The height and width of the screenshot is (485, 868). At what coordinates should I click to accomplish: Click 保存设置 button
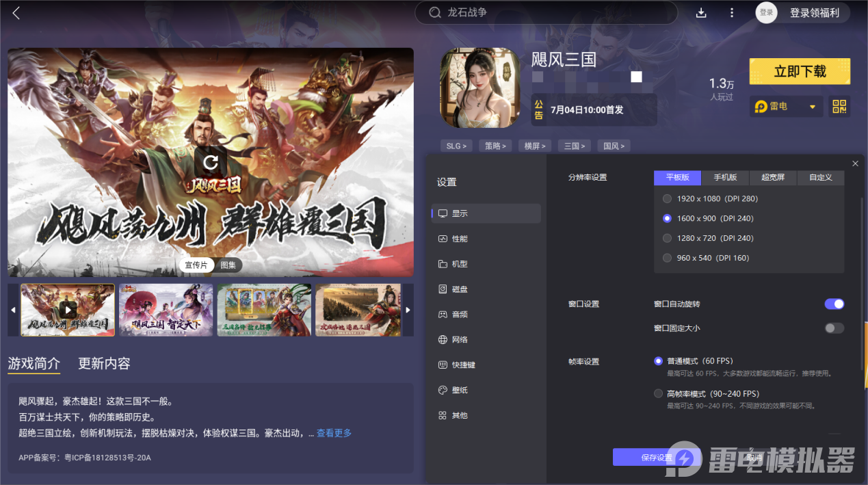(x=657, y=458)
